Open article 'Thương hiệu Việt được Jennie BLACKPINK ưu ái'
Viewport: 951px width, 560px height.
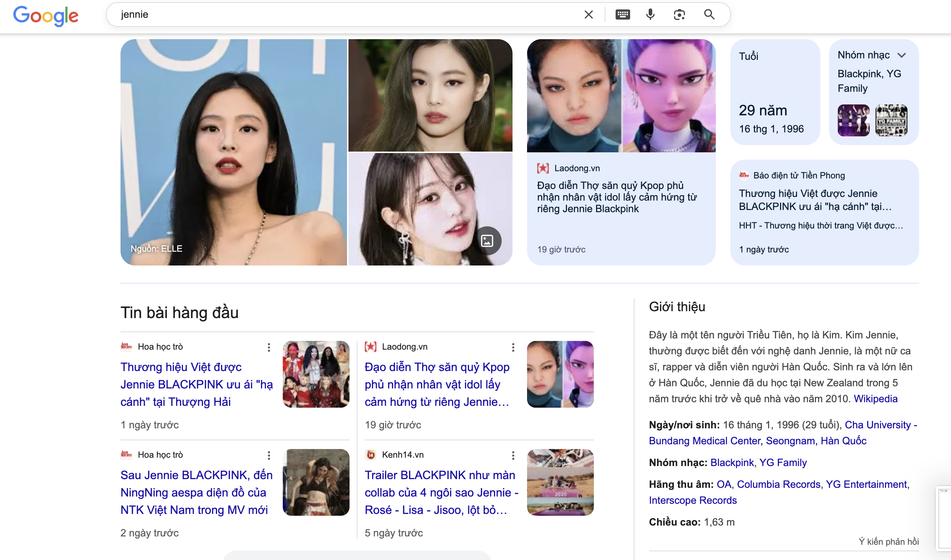coord(197,384)
